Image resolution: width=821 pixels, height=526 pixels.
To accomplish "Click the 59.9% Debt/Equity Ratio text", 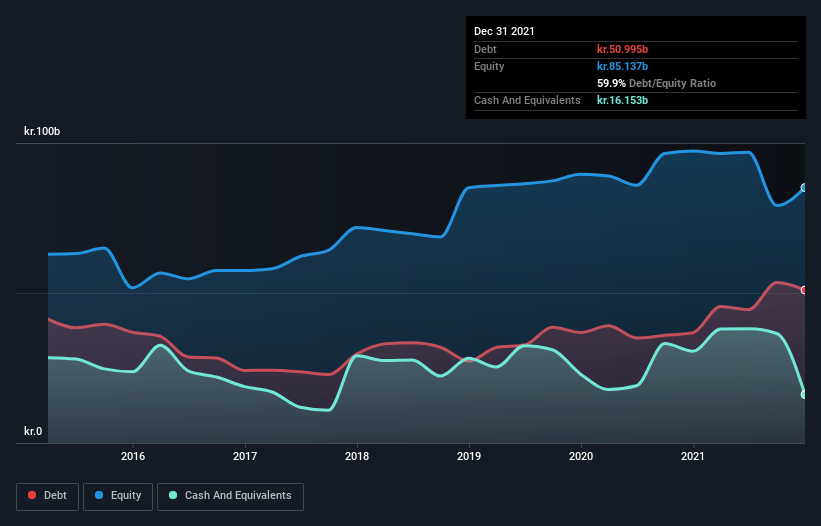I will click(x=657, y=83).
